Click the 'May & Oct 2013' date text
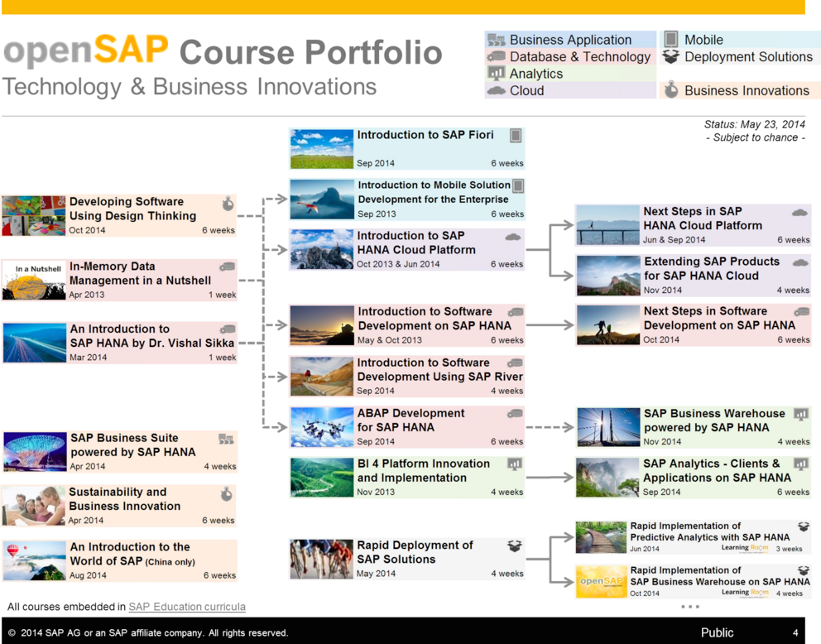 390,340
